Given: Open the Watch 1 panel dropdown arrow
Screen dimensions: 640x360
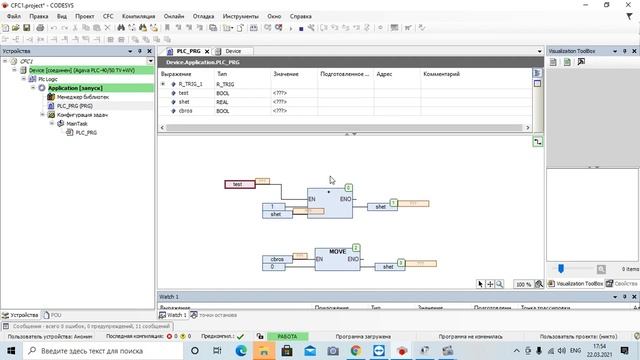Looking at the screenshot, I should tap(615, 297).
